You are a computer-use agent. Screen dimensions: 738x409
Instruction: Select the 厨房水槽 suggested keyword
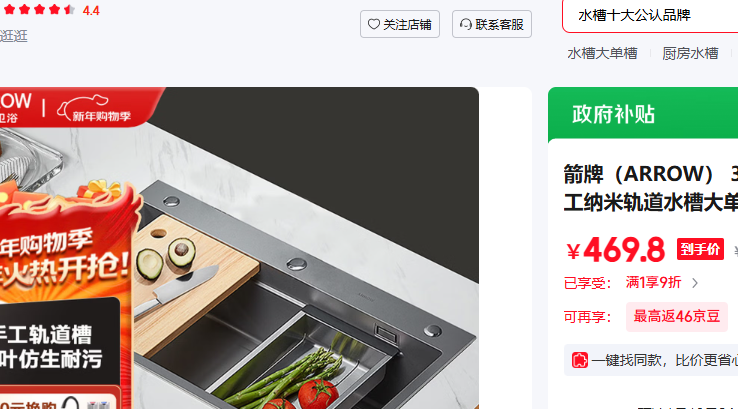point(690,54)
